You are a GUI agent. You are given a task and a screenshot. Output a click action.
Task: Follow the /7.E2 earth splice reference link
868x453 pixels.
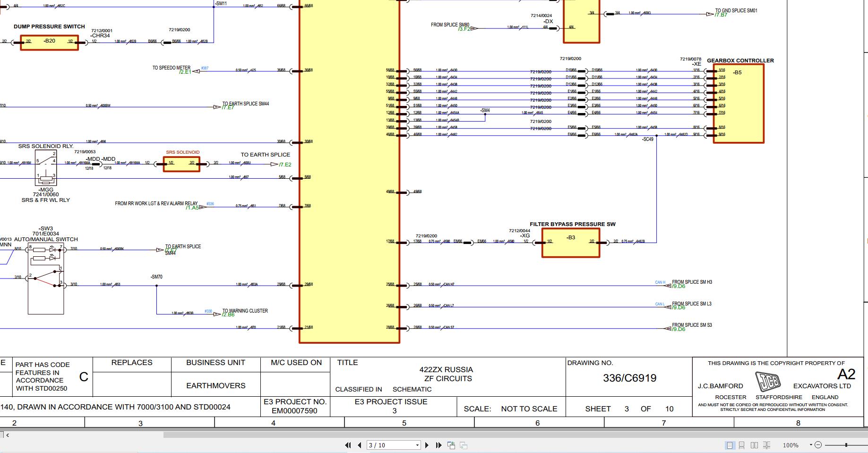click(x=284, y=165)
